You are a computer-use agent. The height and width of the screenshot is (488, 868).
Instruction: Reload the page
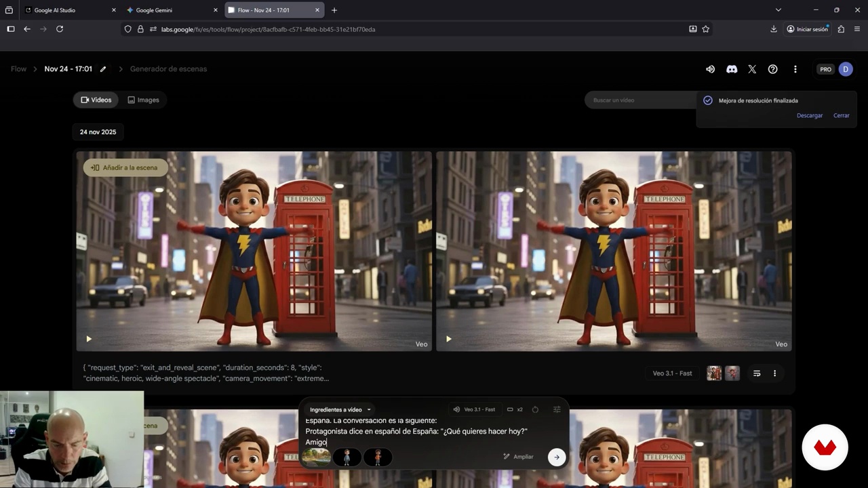click(x=60, y=29)
